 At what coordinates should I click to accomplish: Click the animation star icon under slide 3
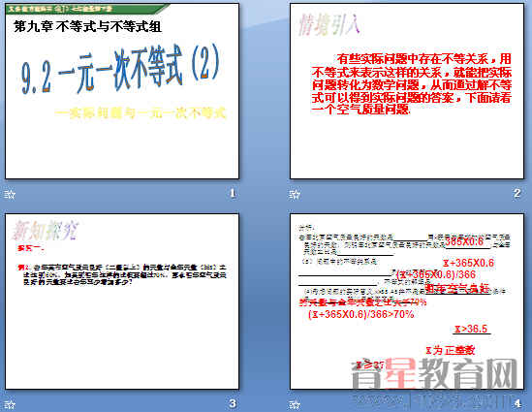click(10, 404)
